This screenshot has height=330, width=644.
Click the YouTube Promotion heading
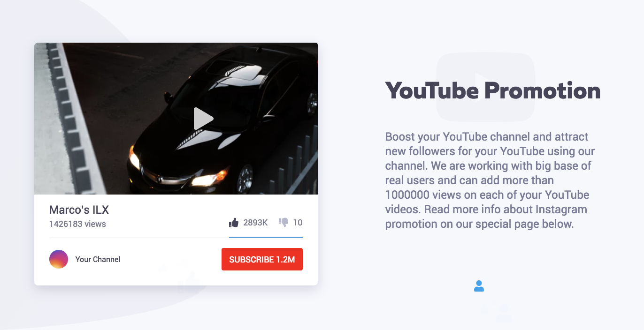(493, 90)
